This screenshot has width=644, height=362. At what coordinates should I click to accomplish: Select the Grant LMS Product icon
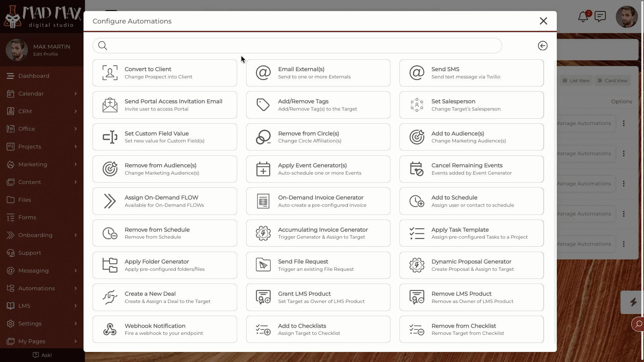263,297
